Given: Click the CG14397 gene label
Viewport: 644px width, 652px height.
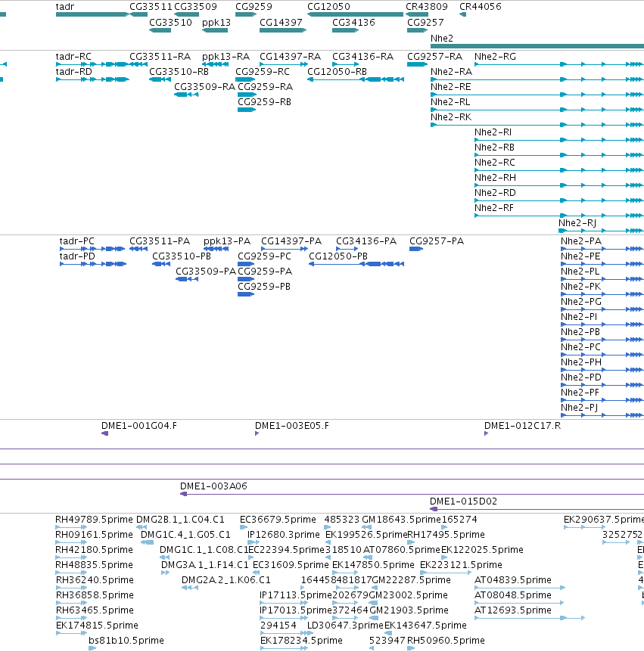Looking at the screenshot, I should pos(281,23).
